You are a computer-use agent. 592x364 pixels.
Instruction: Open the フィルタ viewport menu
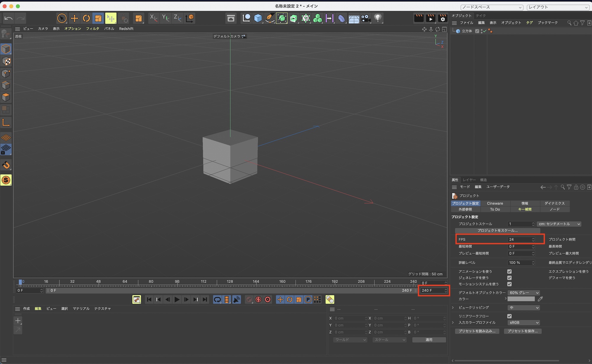click(x=92, y=29)
